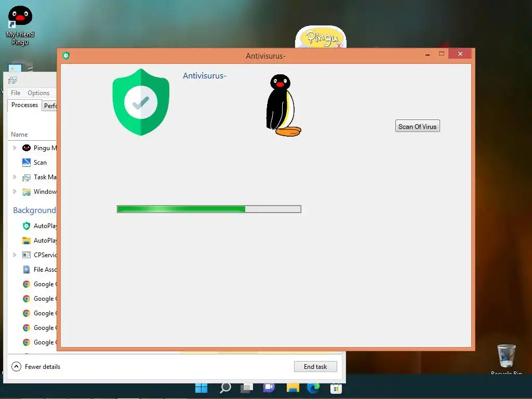Viewport: 532px width, 399px height.
Task: Collapse Task Manager with Fewer details
Action: [x=36, y=366]
